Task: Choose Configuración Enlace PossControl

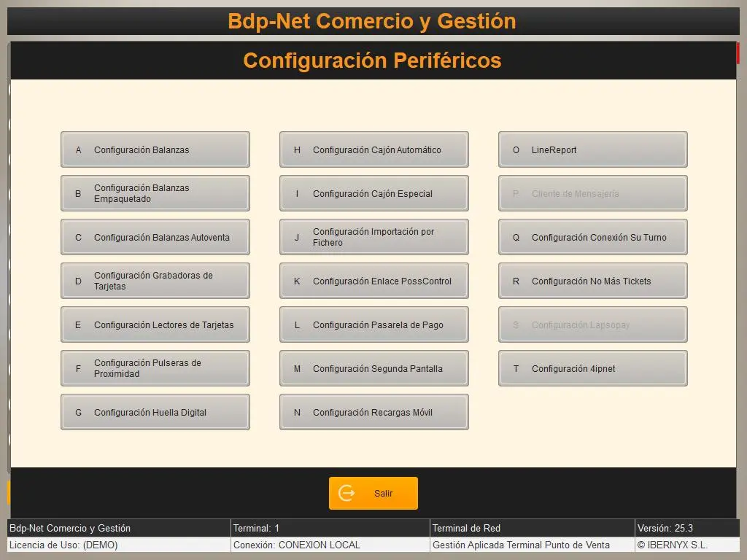Action: tap(374, 281)
